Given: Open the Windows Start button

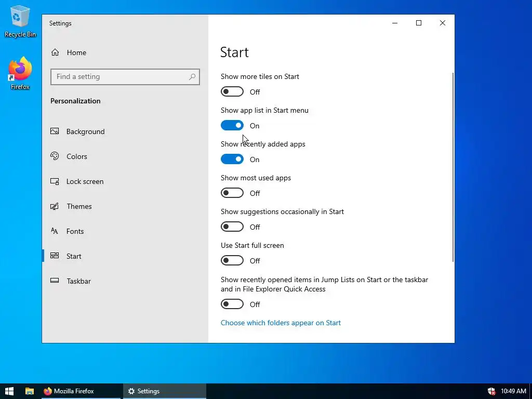Looking at the screenshot, I should [x=9, y=391].
